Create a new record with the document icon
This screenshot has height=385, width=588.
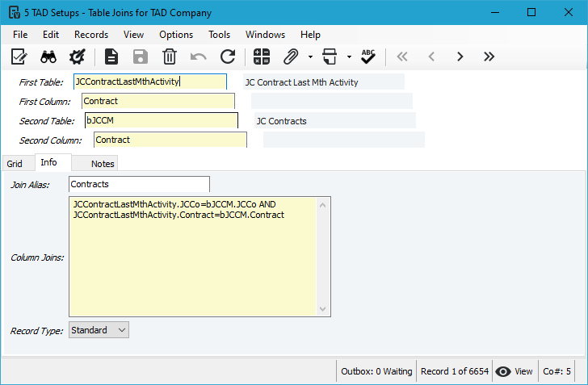pos(111,57)
